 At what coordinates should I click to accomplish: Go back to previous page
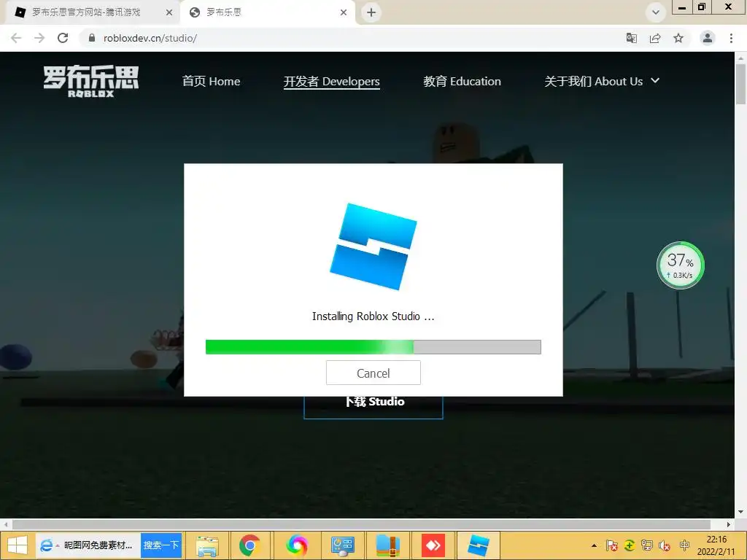(16, 38)
